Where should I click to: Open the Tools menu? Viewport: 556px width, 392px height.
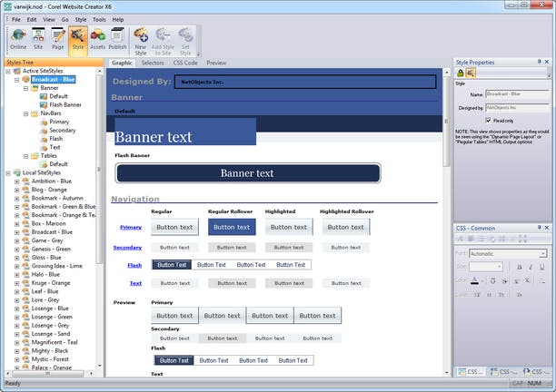[x=99, y=19]
